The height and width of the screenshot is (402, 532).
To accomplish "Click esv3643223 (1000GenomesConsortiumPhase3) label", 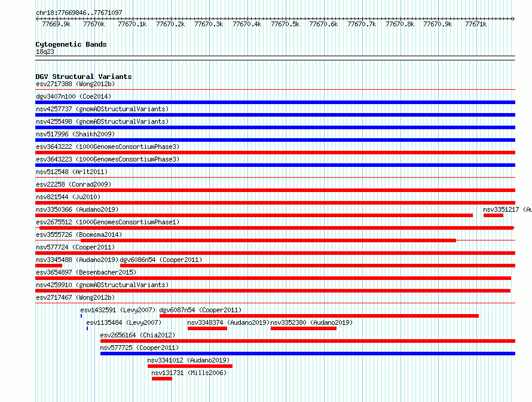I will tap(108, 159).
